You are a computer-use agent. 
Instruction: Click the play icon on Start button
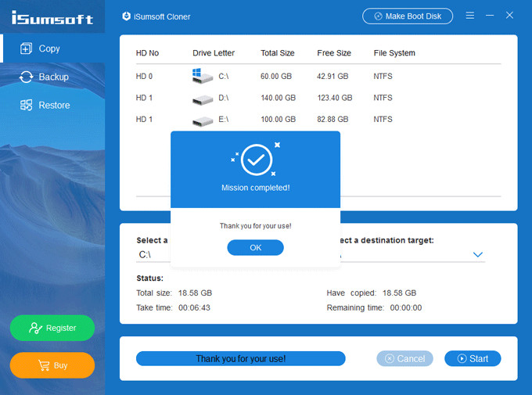(462, 359)
